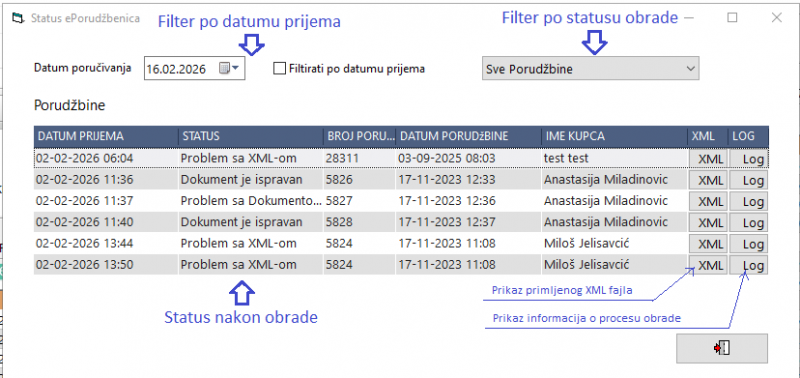The height and width of the screenshot is (378, 800).
Task: Open the calendar picker icon in date field
Action: coord(229,68)
